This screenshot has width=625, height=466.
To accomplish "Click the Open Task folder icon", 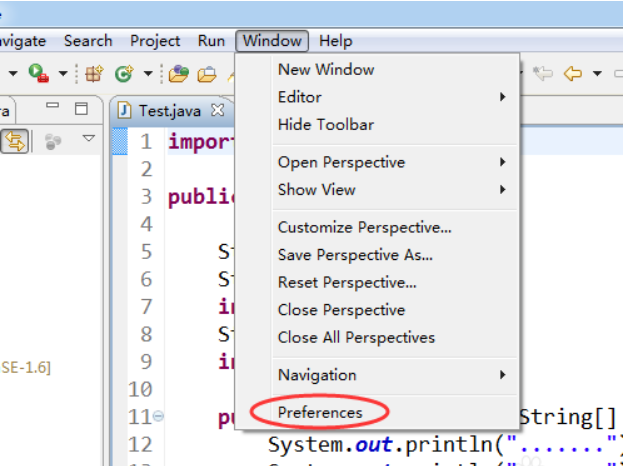I will point(207,73).
